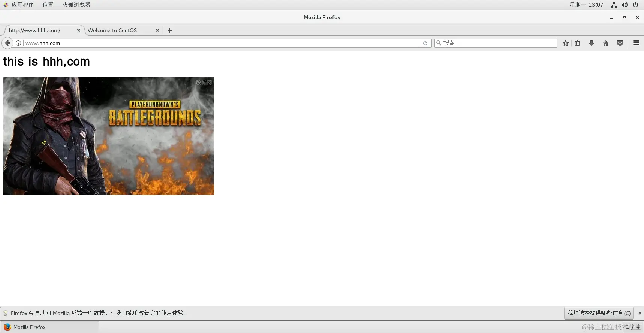
Task: Click the URL address bar
Action: [221, 43]
